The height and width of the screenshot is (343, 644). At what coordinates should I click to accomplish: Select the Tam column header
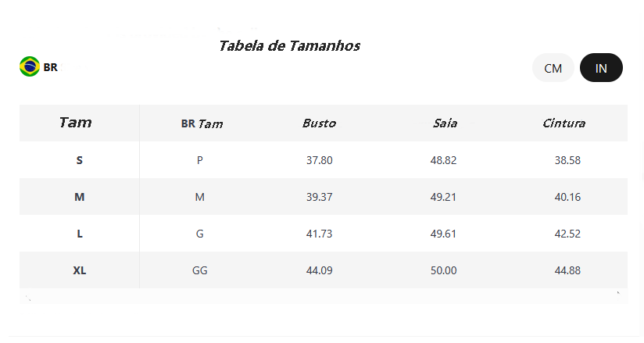[75, 123]
